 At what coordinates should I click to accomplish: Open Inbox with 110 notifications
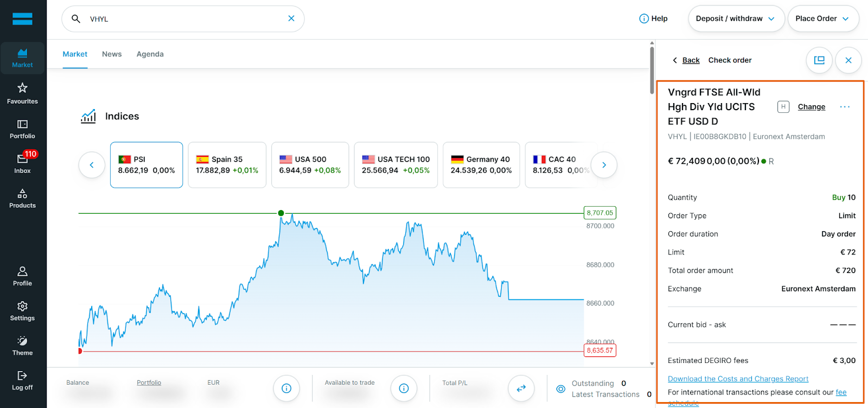[x=22, y=163]
